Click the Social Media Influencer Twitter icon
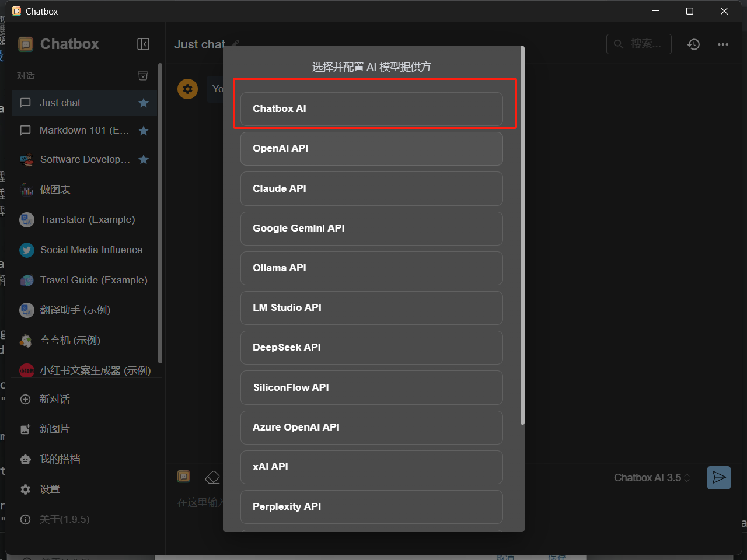 click(x=27, y=250)
